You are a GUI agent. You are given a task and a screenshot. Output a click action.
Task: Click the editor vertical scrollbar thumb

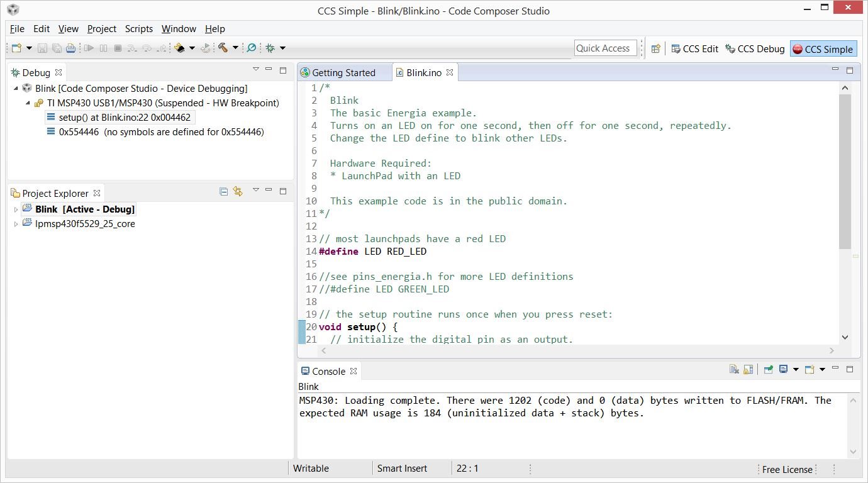[x=845, y=170]
